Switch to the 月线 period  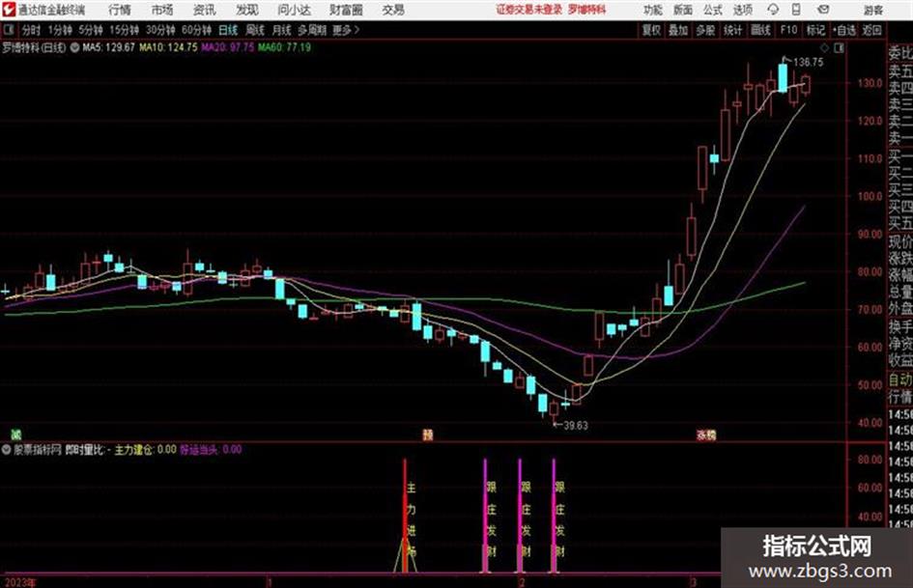click(x=281, y=30)
